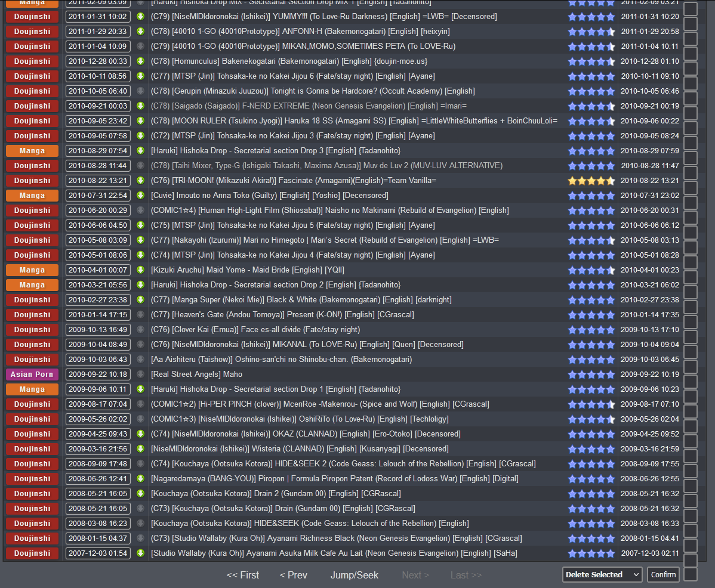Check the select-all box beside the Confirm button
Screen dimensions: 715x588
[x=691, y=575]
